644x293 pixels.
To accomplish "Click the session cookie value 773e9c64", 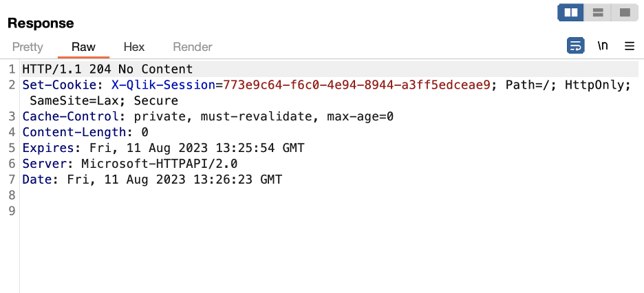I will [356, 85].
